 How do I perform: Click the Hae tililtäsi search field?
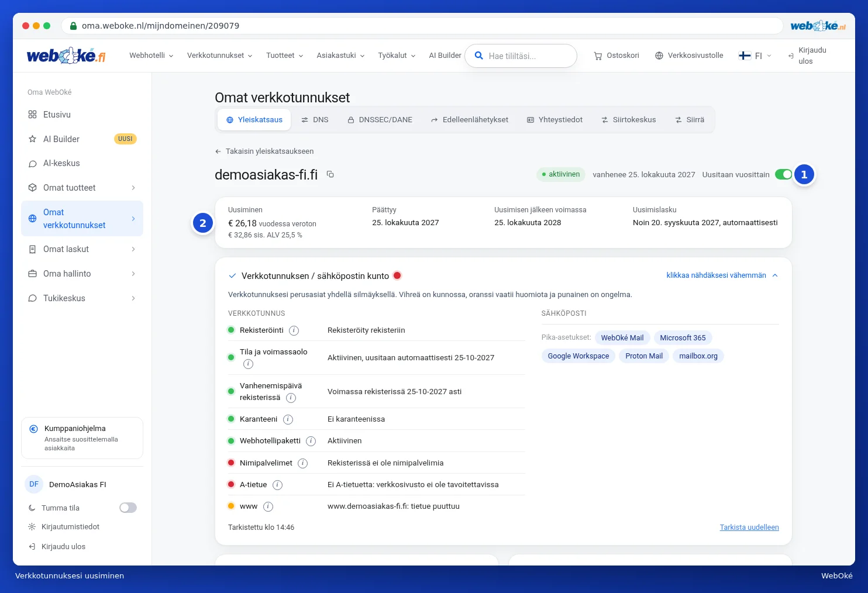click(521, 56)
